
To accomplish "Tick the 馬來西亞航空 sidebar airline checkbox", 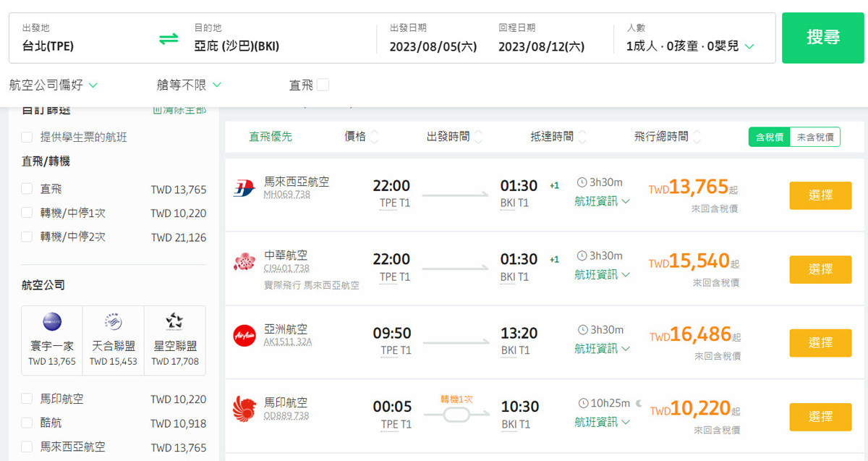I will click(27, 447).
